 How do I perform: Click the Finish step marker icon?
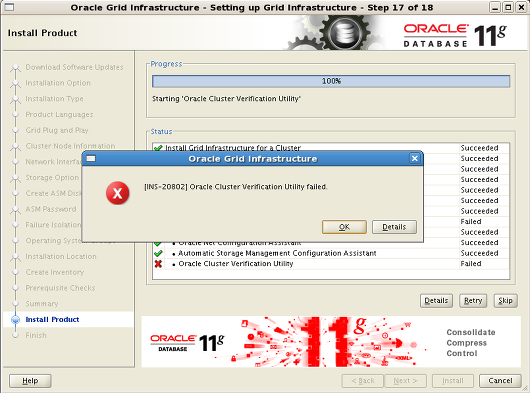(x=15, y=335)
